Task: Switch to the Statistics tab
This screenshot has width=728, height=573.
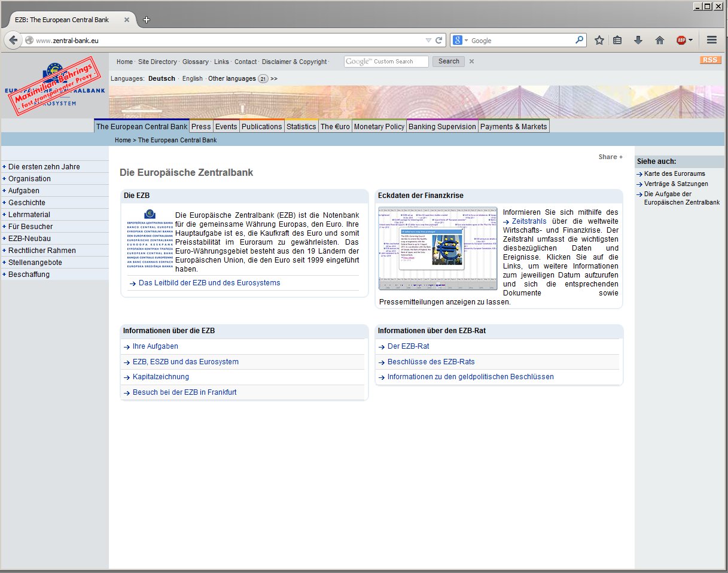Action: tap(301, 126)
